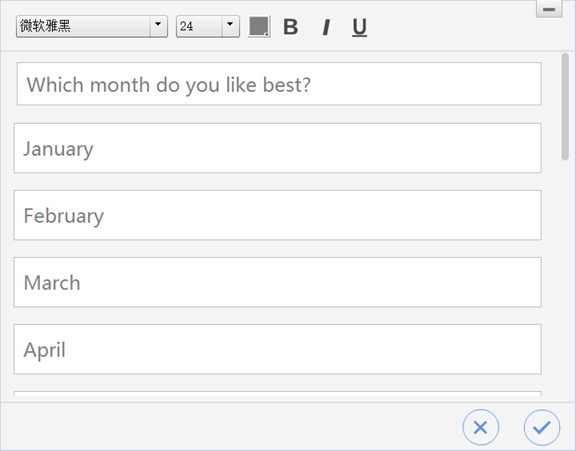This screenshot has height=451, width=576.
Task: Expand the font family dropdown arrow
Action: (158, 26)
